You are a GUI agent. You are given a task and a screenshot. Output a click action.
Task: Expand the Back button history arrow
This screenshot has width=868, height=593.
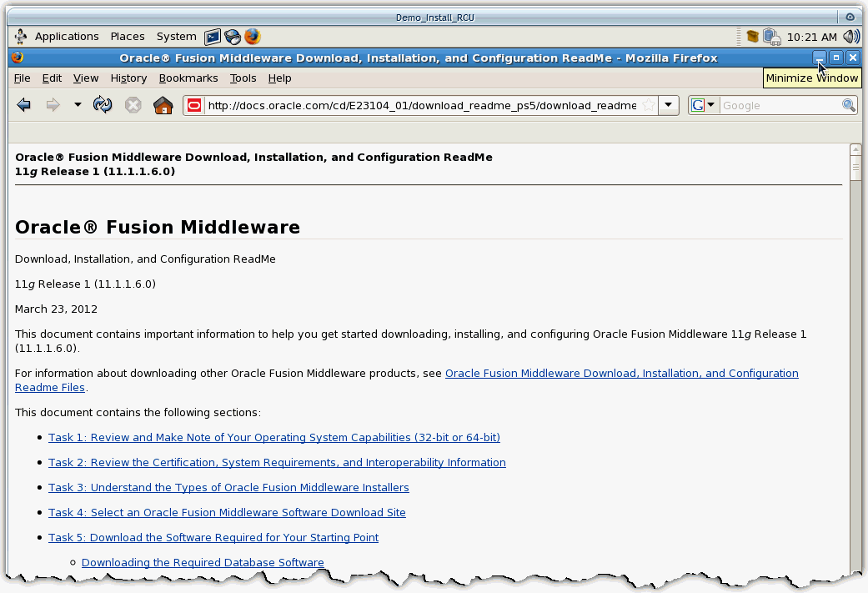pos(77,105)
